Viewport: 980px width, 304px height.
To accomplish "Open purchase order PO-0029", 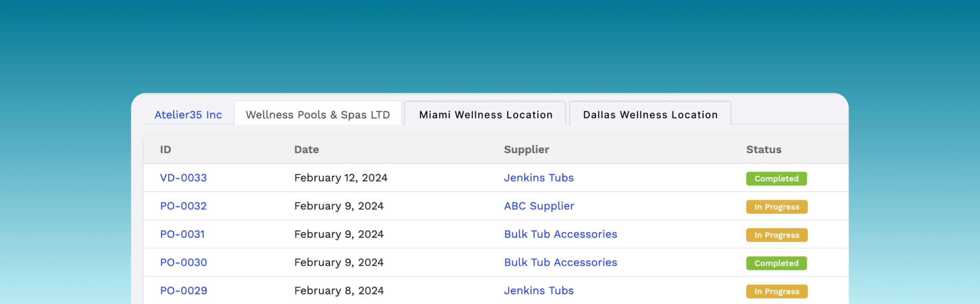I will [x=183, y=291].
